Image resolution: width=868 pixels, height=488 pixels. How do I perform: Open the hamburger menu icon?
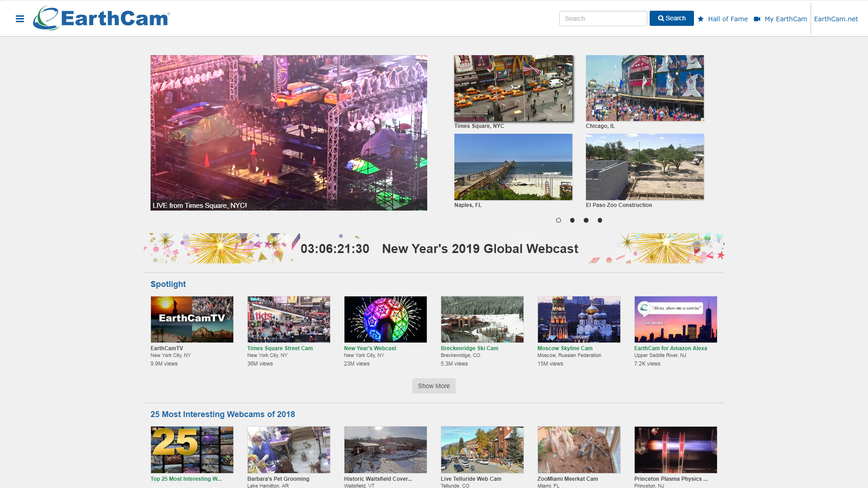click(x=19, y=19)
